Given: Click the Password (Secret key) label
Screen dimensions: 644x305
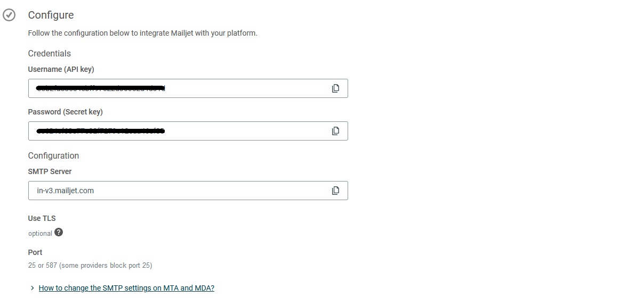Looking at the screenshot, I should [x=66, y=112].
